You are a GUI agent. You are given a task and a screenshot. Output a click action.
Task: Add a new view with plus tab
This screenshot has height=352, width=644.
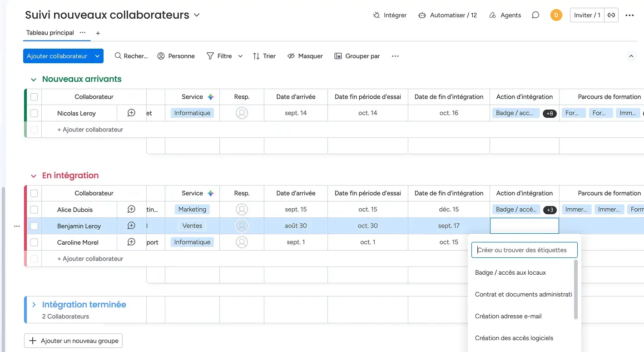pyautogui.click(x=98, y=33)
